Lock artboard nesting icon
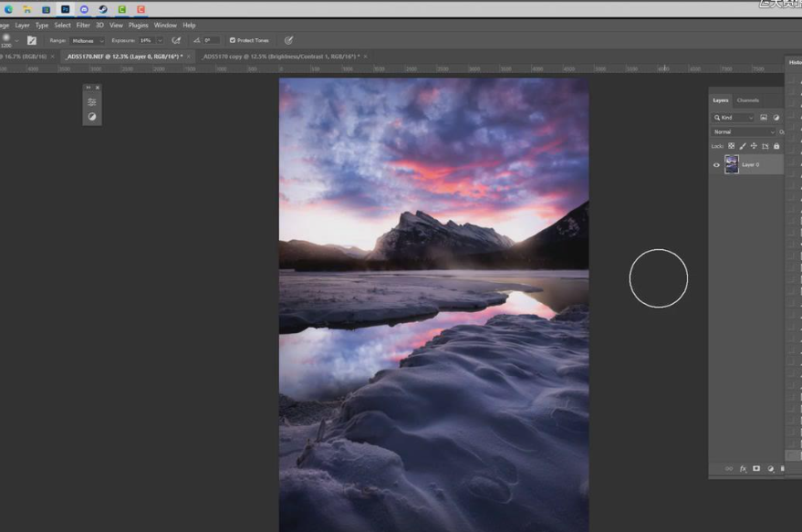 click(766, 146)
